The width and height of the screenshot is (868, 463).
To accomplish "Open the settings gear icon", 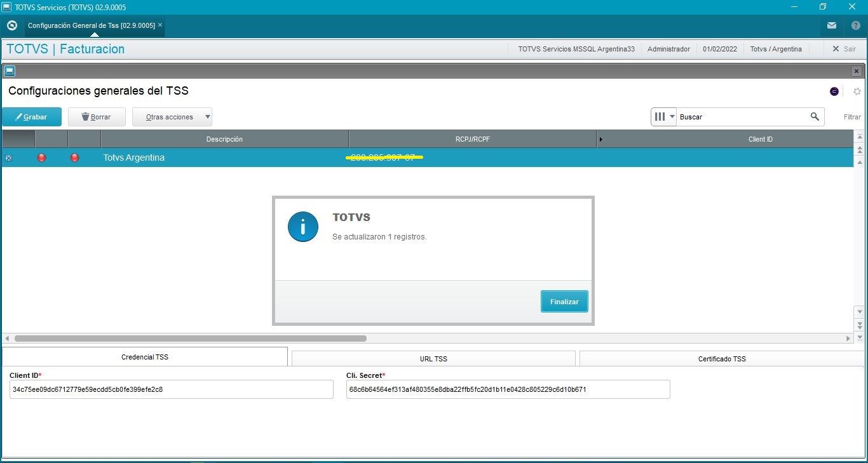I will pos(857,91).
